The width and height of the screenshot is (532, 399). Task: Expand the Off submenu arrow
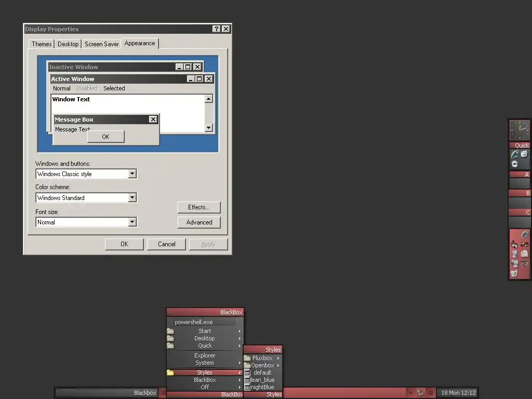240,387
